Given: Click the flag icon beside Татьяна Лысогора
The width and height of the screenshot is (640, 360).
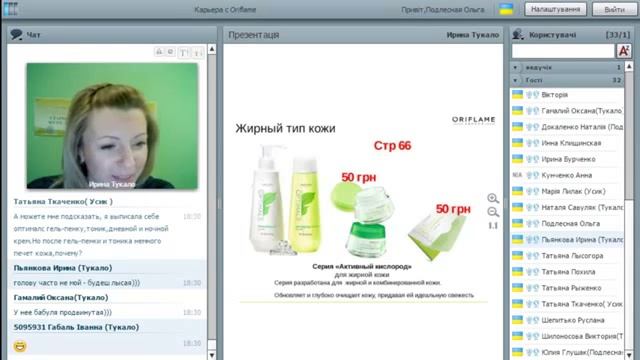Looking at the screenshot, I should [518, 256].
